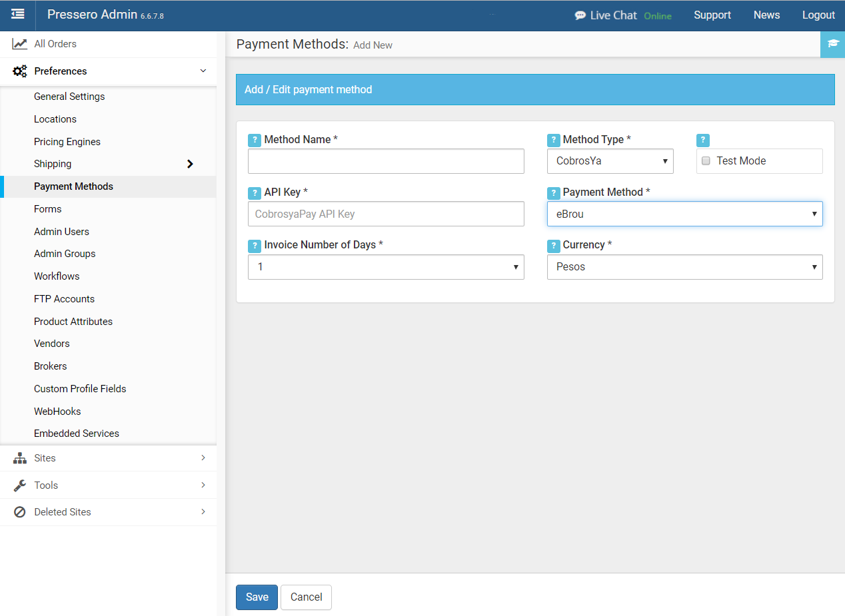This screenshot has width=845, height=616.
Task: Click the Pressero Admin title
Action: [x=92, y=15]
